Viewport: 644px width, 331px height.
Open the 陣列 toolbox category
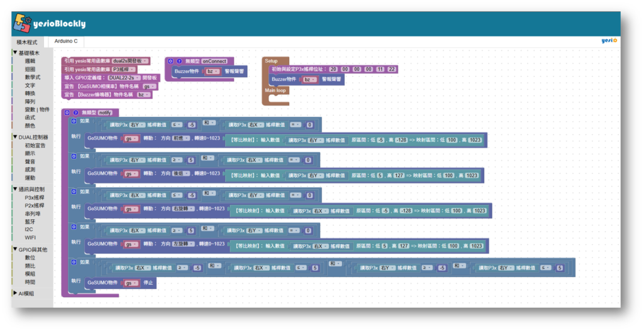pyautogui.click(x=30, y=101)
